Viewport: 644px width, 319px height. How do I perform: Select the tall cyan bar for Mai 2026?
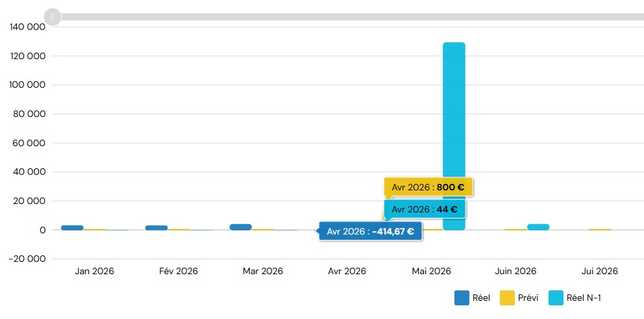[x=454, y=136]
